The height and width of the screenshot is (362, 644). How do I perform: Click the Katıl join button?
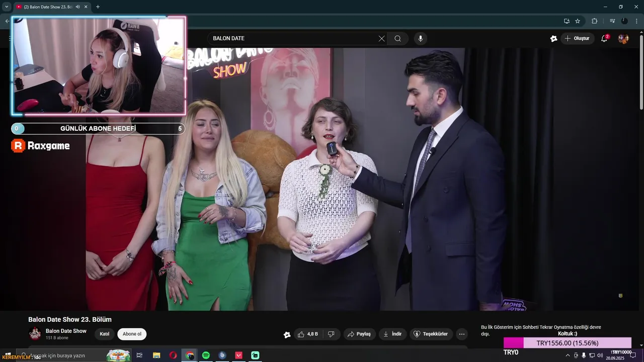pos(105,334)
